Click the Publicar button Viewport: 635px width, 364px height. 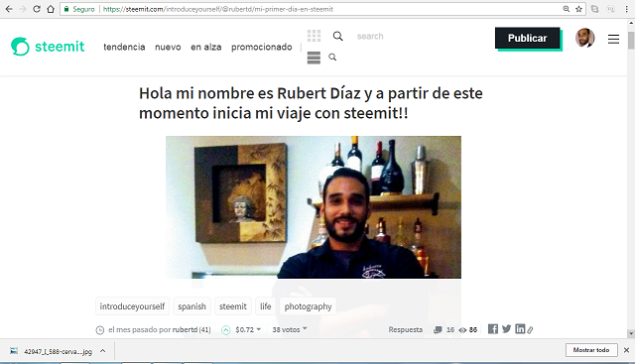click(x=527, y=38)
